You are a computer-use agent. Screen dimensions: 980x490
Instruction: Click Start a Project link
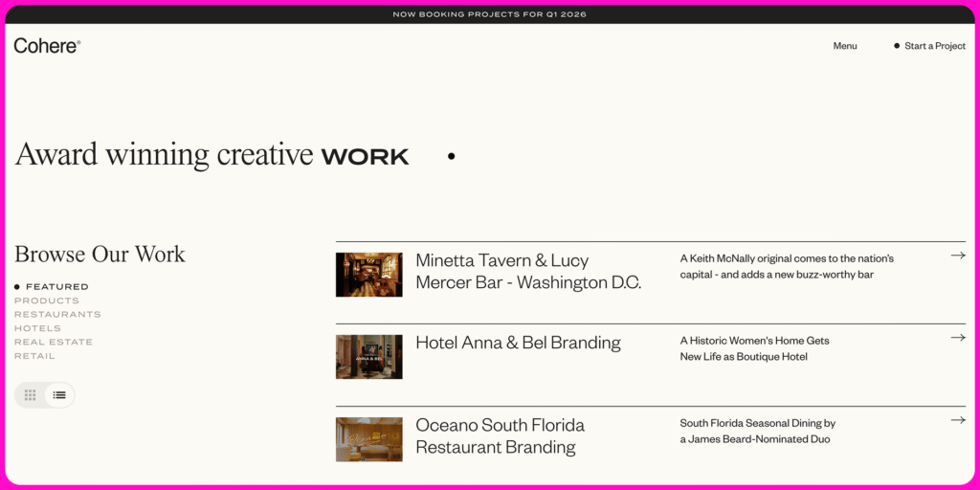(x=934, y=46)
